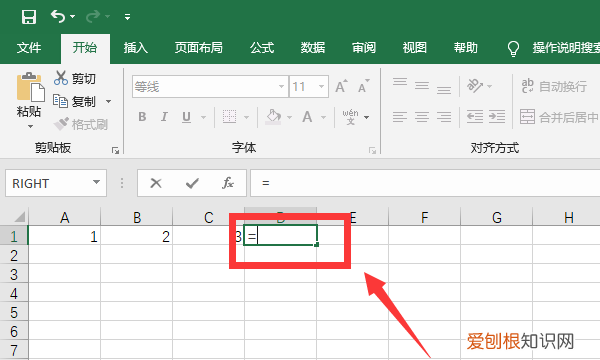
Task: Select row 3 header
Action: coord(14,274)
